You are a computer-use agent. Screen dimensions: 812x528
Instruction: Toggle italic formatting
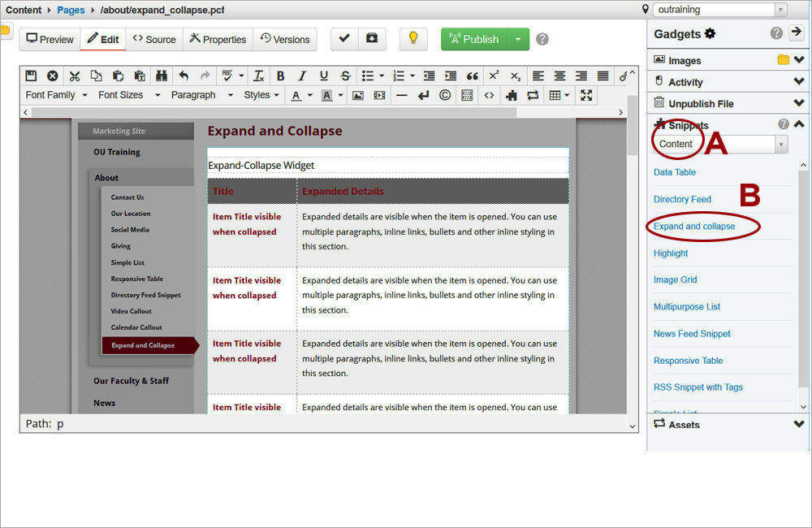pyautogui.click(x=302, y=76)
